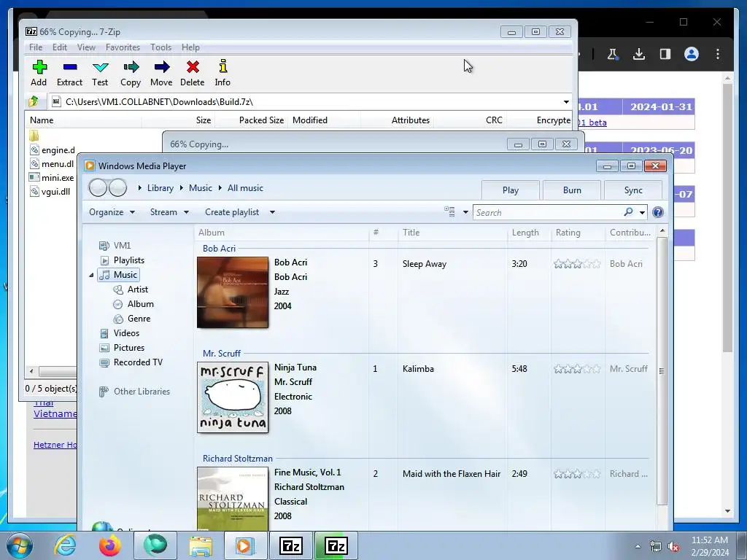This screenshot has height=560, width=747.
Task: Open Firefox from the taskbar
Action: (109, 545)
